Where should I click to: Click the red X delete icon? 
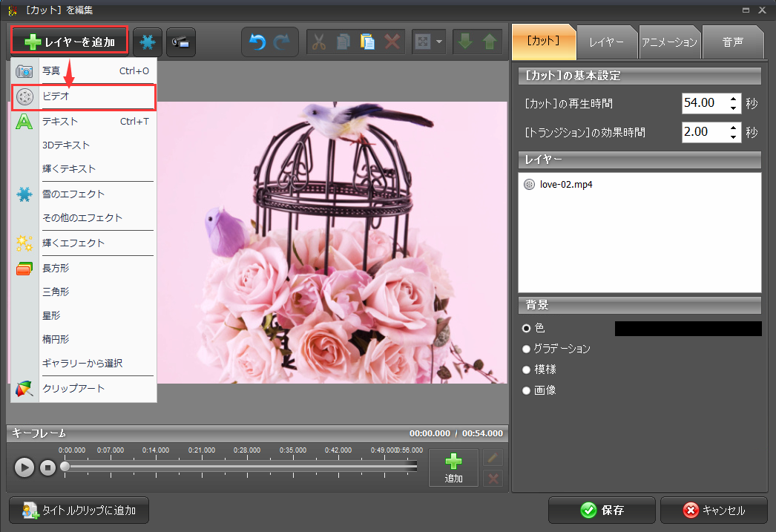(392, 42)
